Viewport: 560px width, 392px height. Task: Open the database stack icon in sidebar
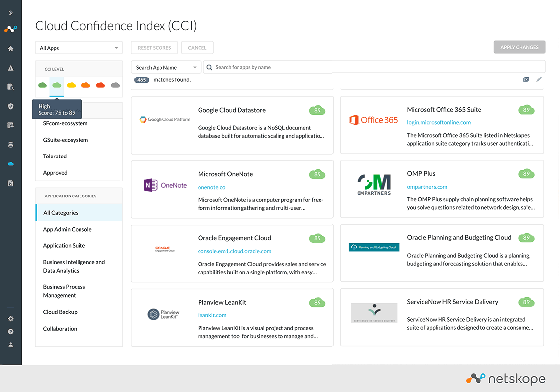tap(11, 145)
